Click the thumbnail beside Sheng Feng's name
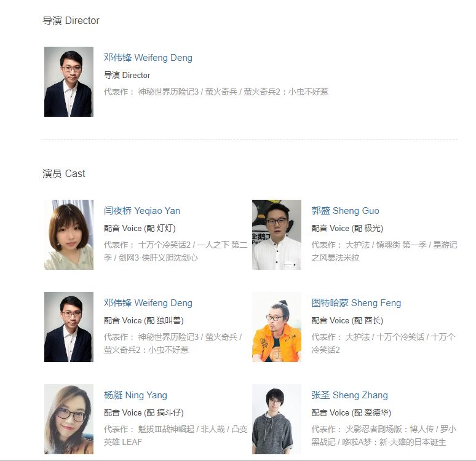The width and height of the screenshot is (476, 461). 277,327
